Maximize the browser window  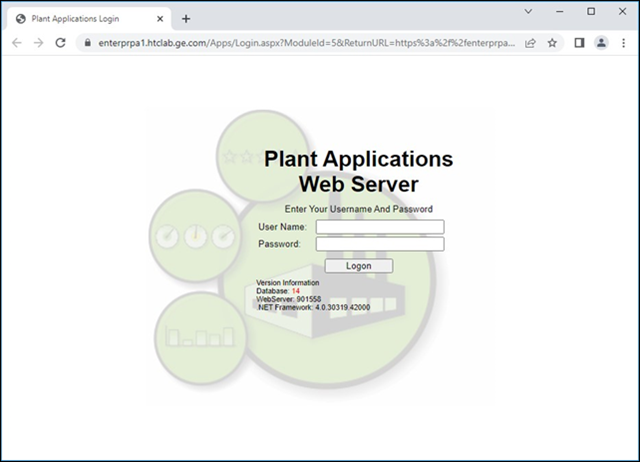(591, 11)
